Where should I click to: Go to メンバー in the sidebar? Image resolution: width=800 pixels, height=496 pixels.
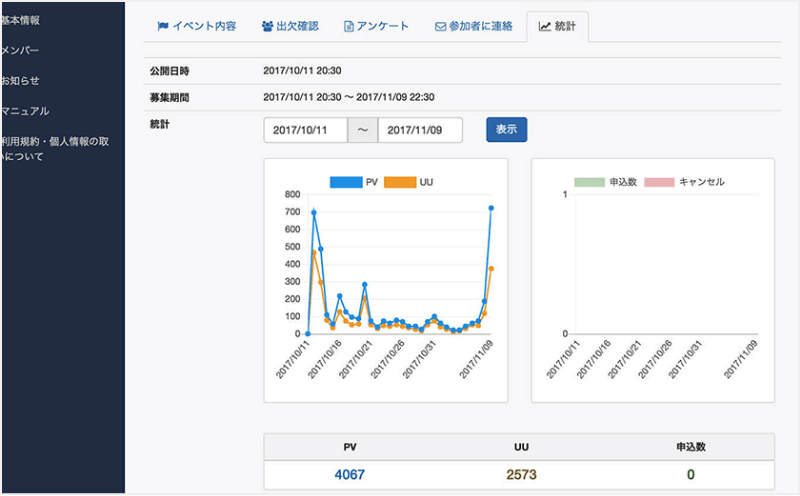pyautogui.click(x=22, y=50)
